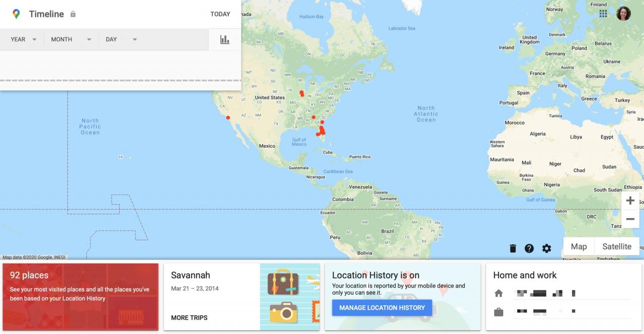Click the red location dot in California

[x=228, y=117]
